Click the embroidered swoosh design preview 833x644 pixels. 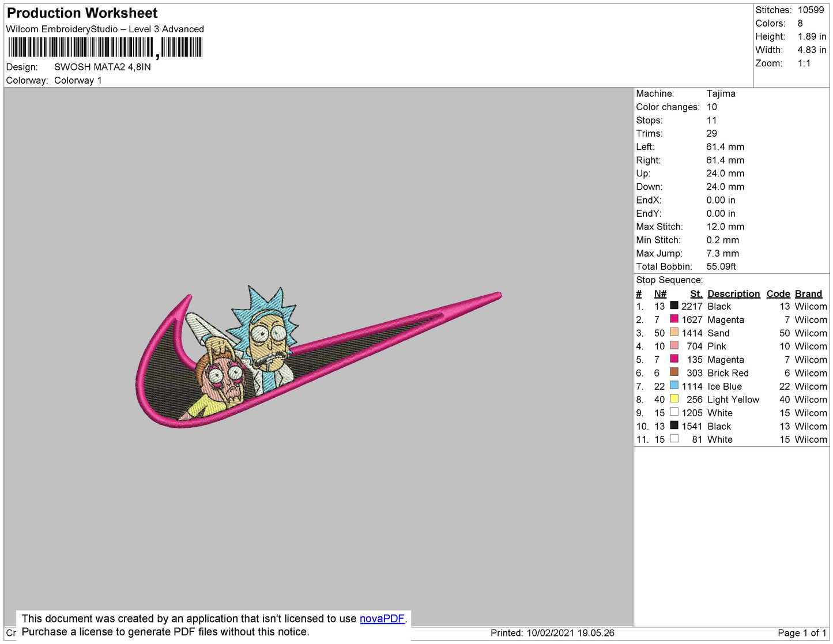(x=317, y=357)
